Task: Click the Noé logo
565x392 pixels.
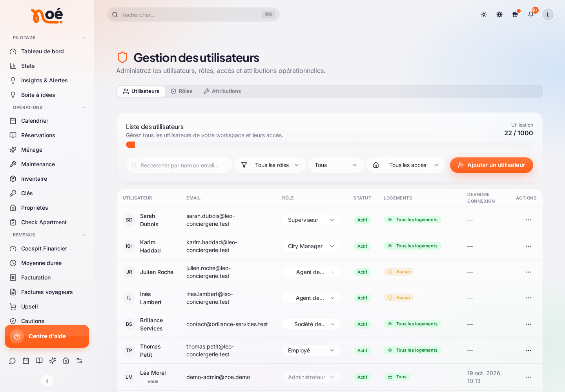Action: click(x=47, y=16)
